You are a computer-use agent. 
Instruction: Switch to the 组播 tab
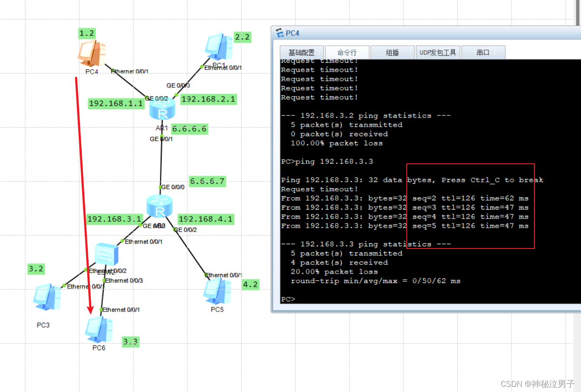(392, 53)
